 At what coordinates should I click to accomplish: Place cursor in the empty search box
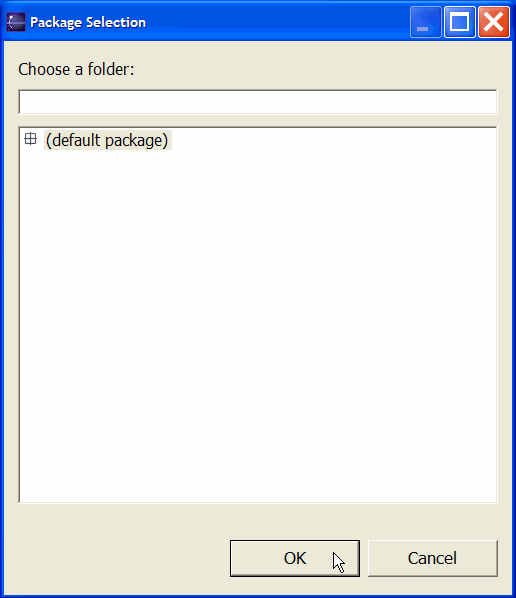(258, 102)
